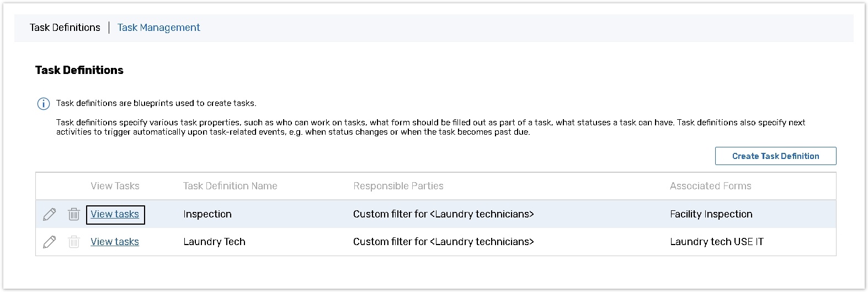The height and width of the screenshot is (292, 868).
Task: Switch to the Task Management tab
Action: tap(158, 28)
